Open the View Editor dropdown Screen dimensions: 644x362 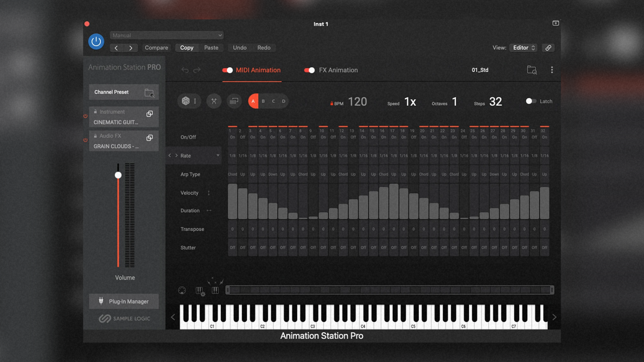[523, 48]
